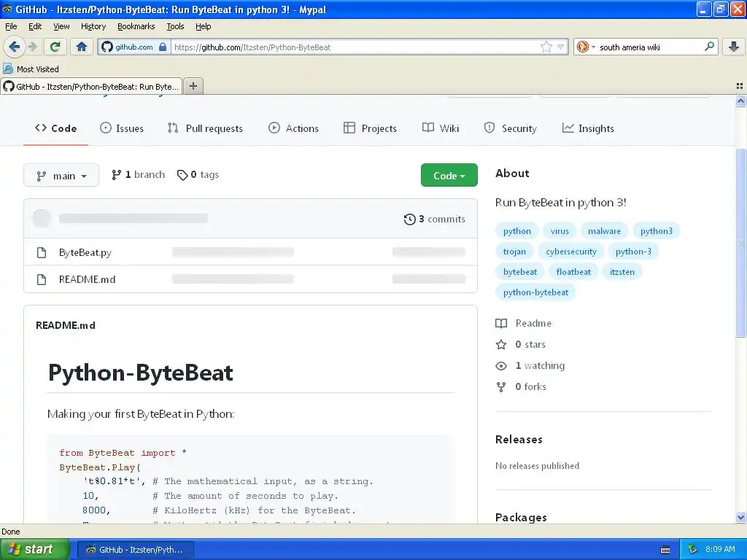Go to the Home page icon
Image resolution: width=747 pixels, height=560 pixels.
pos(82,47)
